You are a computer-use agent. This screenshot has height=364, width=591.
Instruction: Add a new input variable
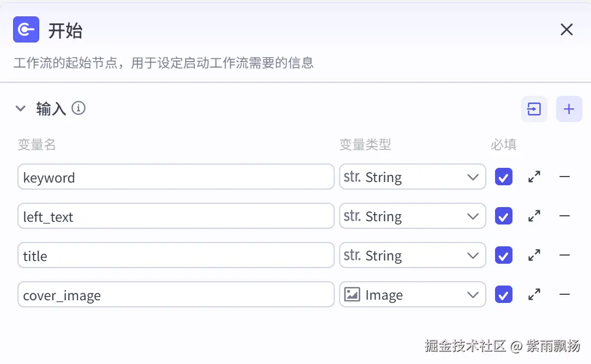pyautogui.click(x=569, y=109)
